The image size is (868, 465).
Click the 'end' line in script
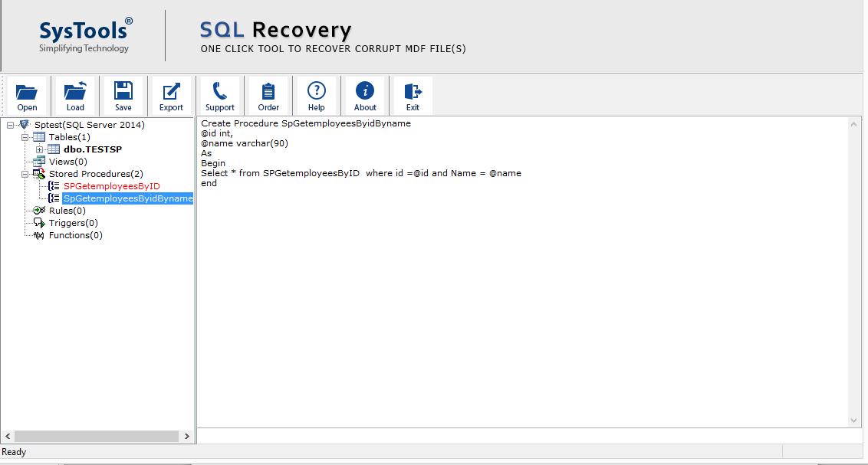pyautogui.click(x=209, y=183)
